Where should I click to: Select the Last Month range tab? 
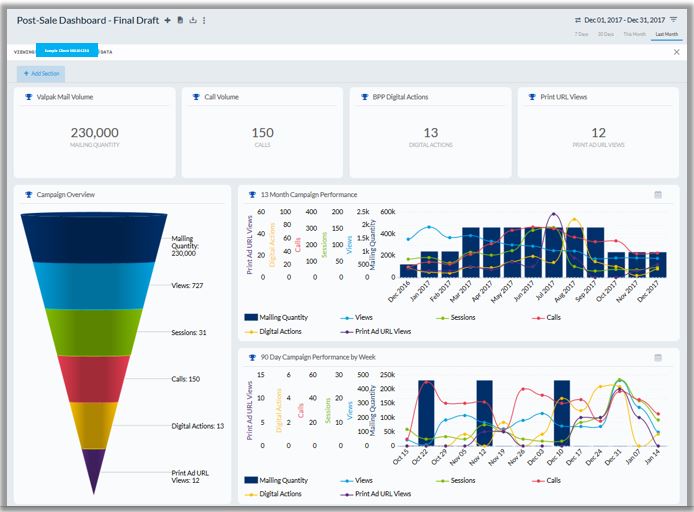[664, 34]
